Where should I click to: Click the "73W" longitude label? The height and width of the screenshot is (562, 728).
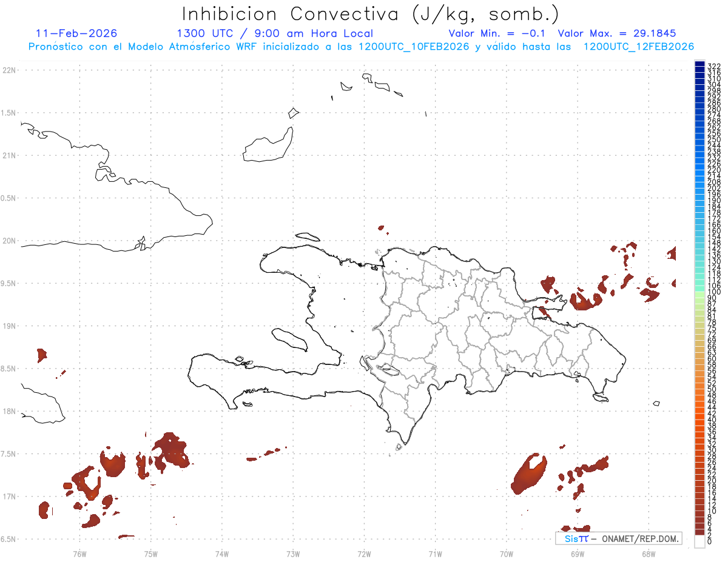(x=293, y=554)
